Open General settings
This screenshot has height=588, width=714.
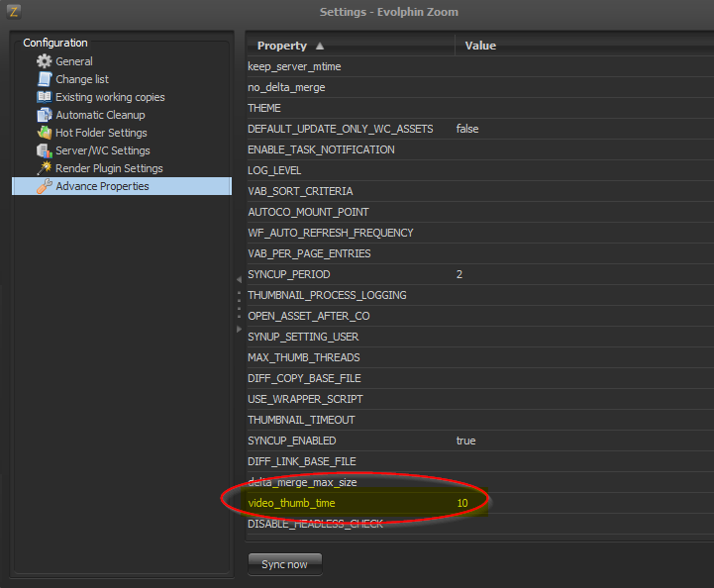coord(73,61)
